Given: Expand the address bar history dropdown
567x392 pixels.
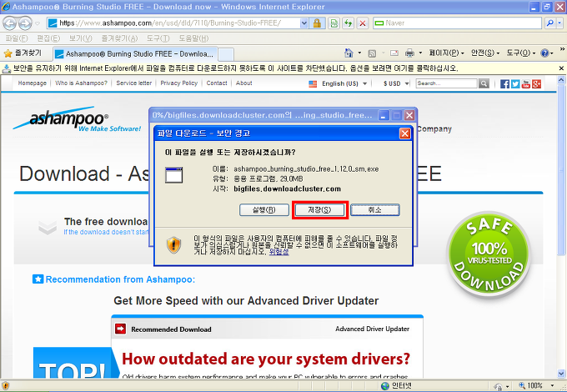Looking at the screenshot, I should tap(304, 23).
